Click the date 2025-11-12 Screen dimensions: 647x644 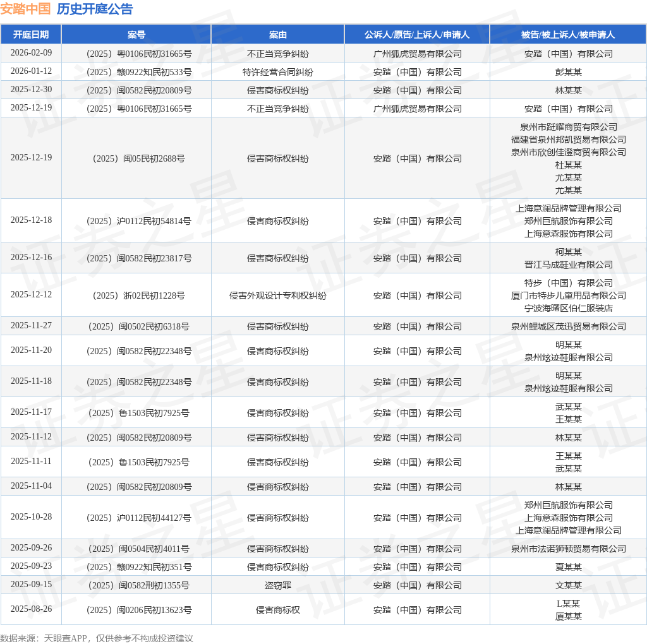pyautogui.click(x=32, y=437)
